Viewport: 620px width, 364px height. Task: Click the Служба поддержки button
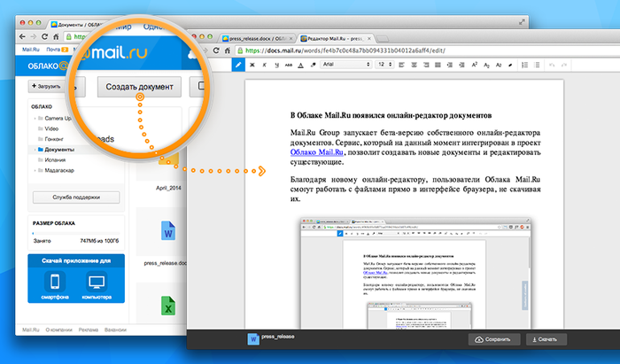[76, 197]
